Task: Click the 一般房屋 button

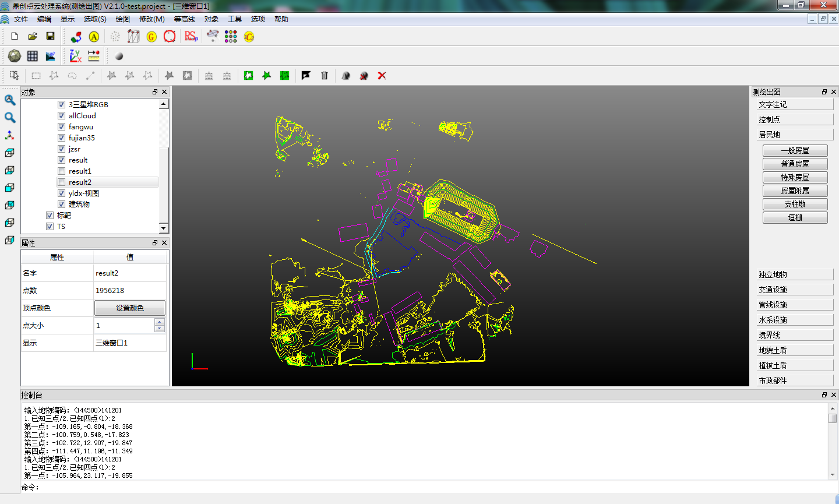Action: [x=795, y=150]
